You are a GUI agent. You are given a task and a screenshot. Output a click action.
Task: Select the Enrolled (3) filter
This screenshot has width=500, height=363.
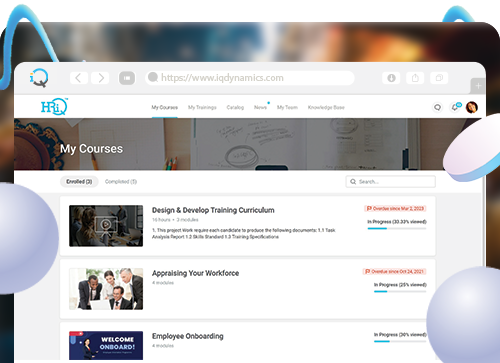pos(79,182)
